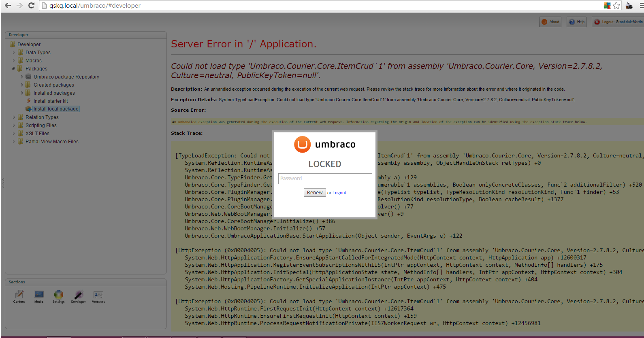Click the About button in header

pos(550,22)
